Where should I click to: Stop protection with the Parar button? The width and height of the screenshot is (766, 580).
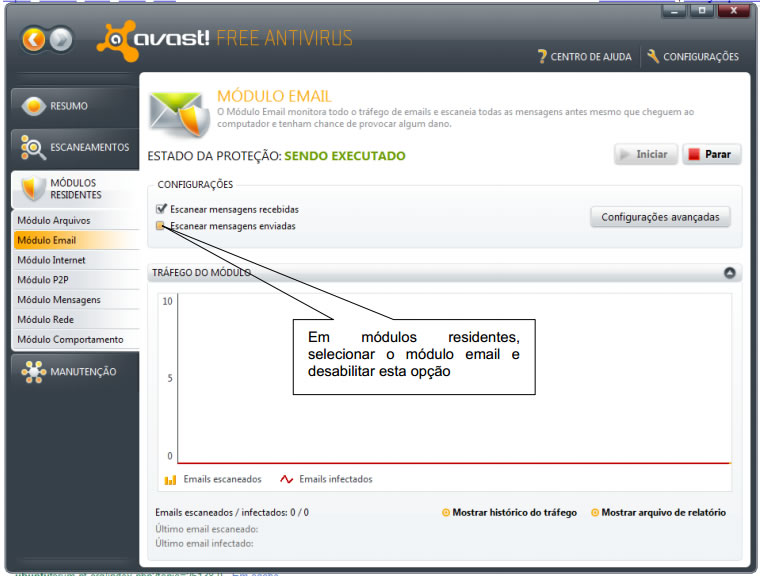pos(712,154)
